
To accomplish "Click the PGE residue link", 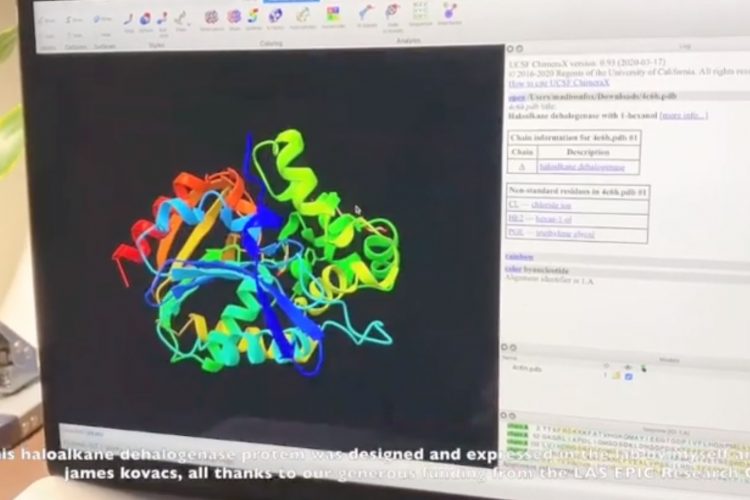I will point(516,233).
